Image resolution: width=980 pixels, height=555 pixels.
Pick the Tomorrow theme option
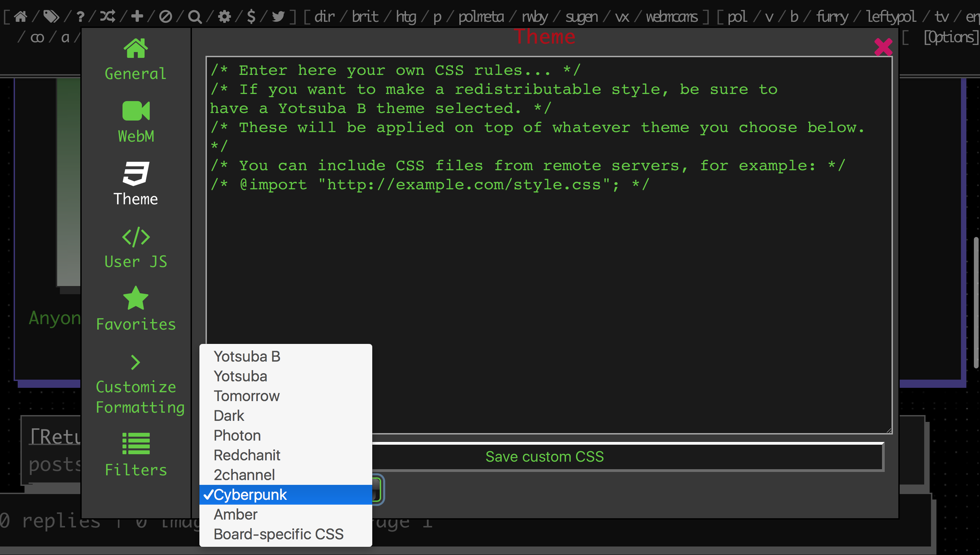[x=285, y=396]
